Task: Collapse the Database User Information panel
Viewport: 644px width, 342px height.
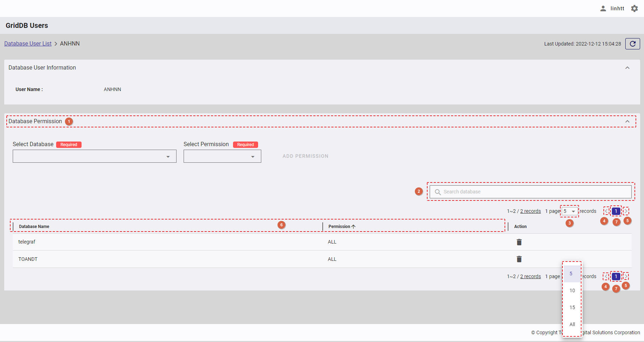Action: click(627, 68)
